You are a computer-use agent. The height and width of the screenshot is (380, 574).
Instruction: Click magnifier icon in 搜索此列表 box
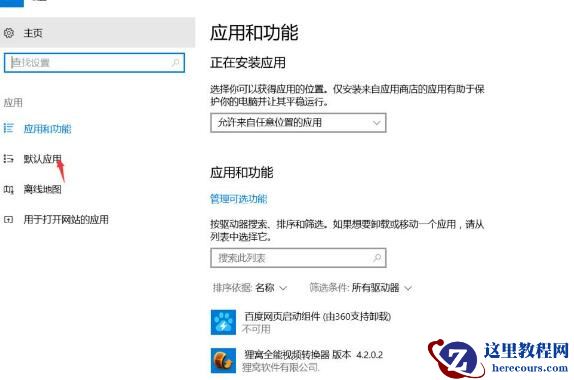coord(377,258)
